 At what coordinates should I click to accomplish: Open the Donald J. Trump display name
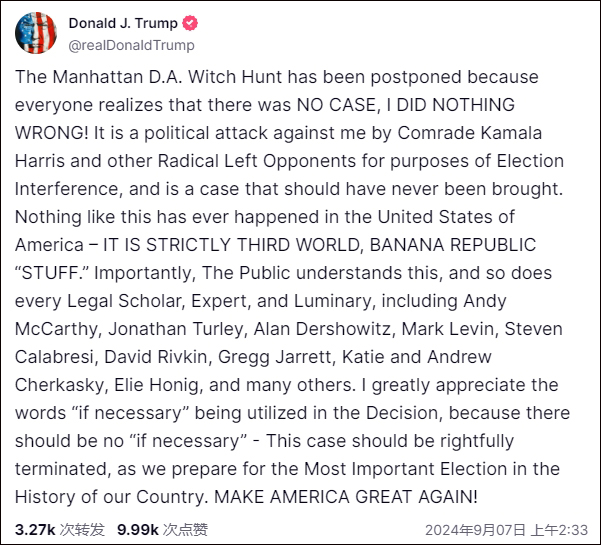(x=123, y=24)
